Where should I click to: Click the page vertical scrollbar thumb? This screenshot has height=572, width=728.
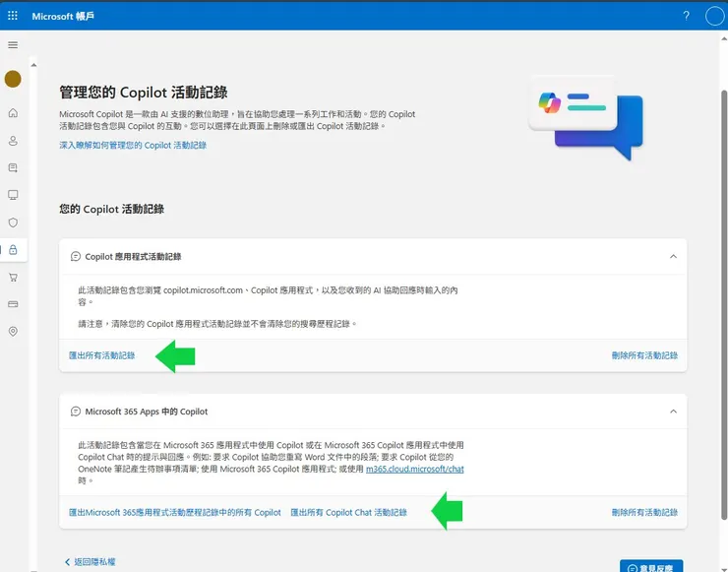click(x=724, y=304)
